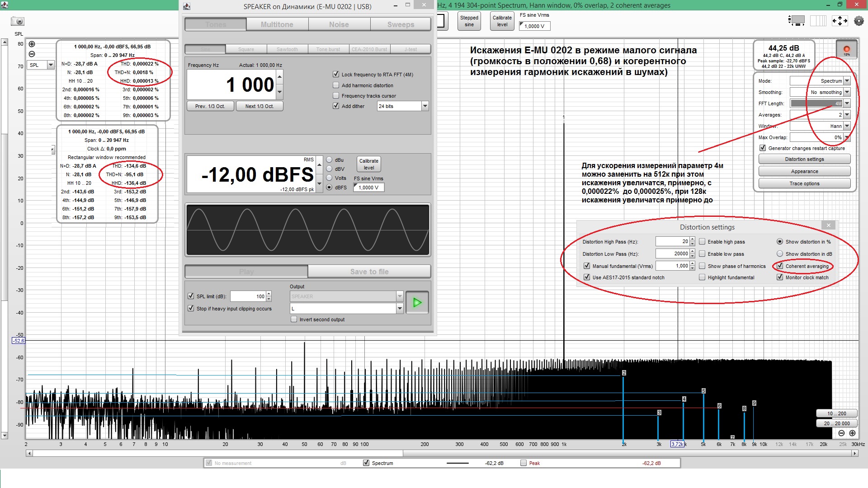Switch to the Multitone tab
Screen dimensions: 868x488
277,24
